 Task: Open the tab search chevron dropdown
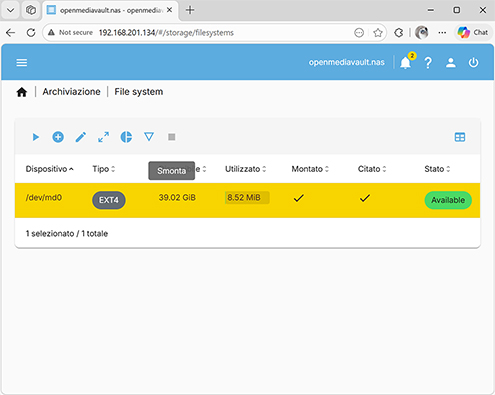click(10, 10)
